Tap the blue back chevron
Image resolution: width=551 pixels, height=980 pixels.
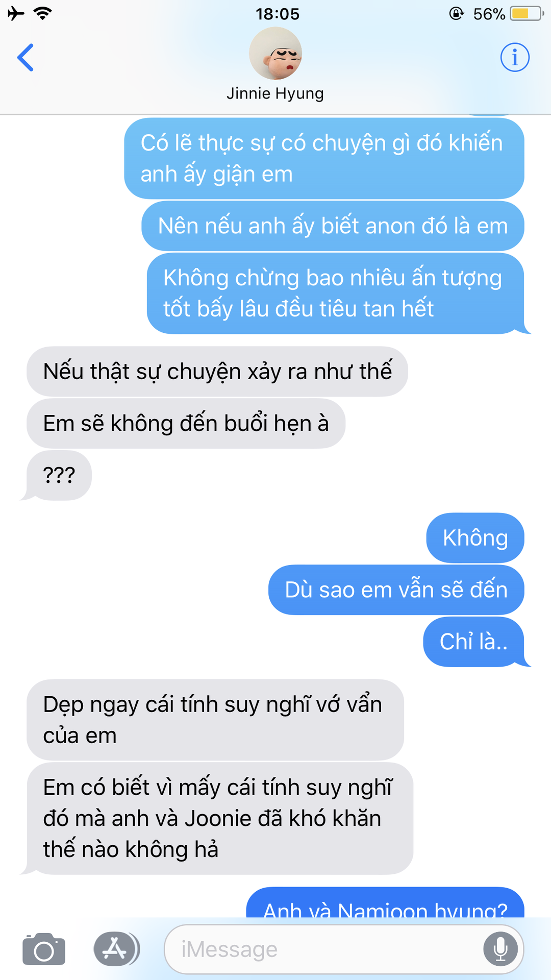[x=26, y=57]
